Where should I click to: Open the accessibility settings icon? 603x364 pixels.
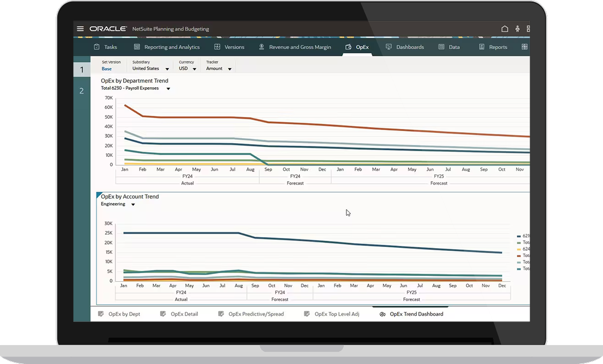click(517, 29)
